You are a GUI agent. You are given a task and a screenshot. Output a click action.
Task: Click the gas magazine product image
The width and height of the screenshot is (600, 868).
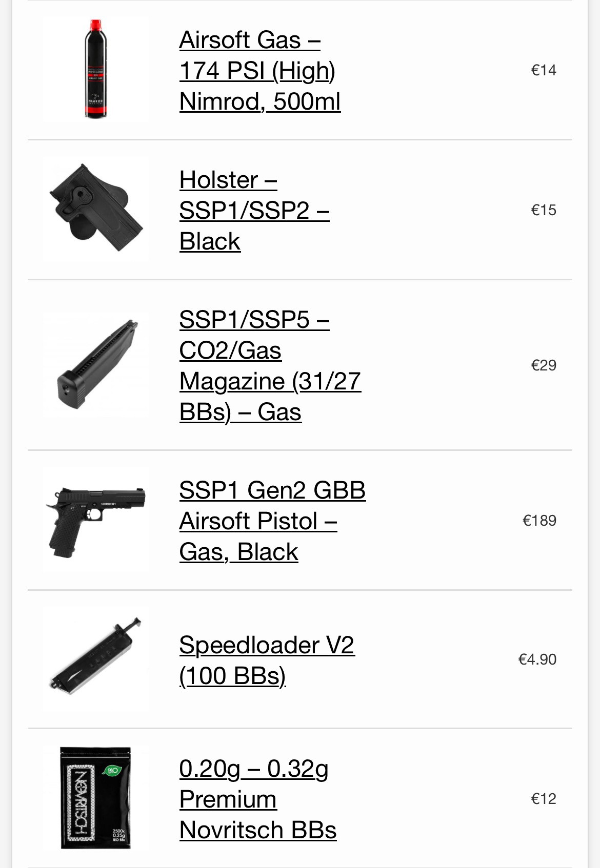click(x=96, y=365)
